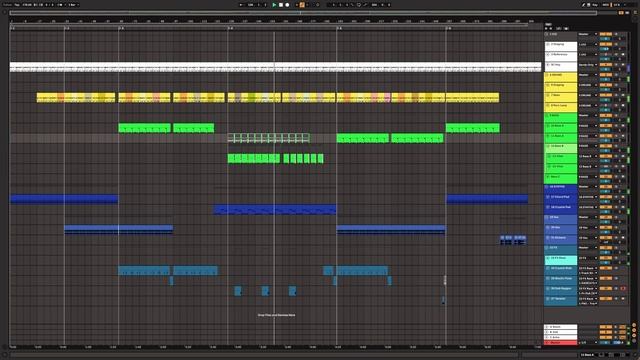640x360 pixels.
Task: Collapse the 4 DRUMS group track
Action: tap(547, 75)
